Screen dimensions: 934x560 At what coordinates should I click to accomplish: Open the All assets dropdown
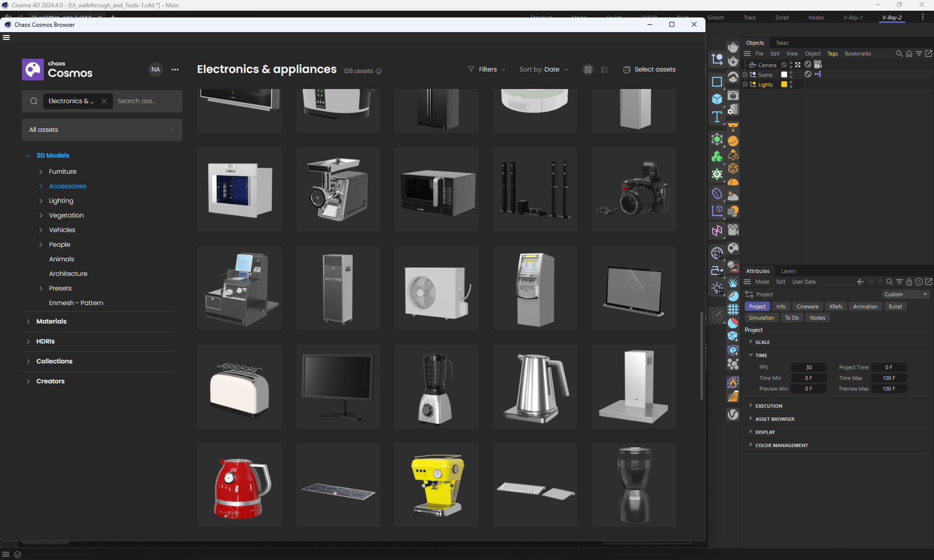point(102,130)
